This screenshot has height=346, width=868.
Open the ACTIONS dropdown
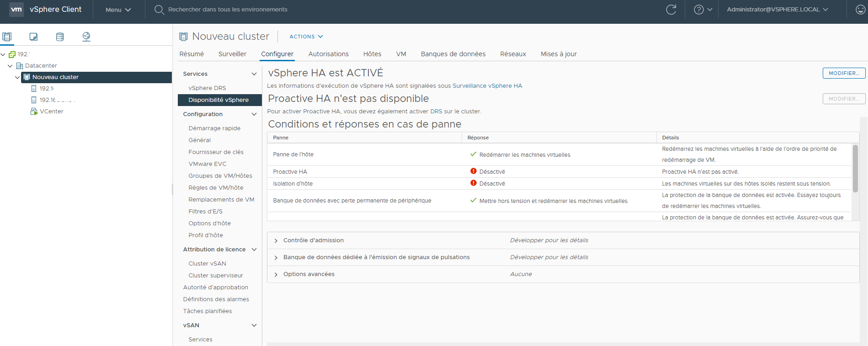tap(306, 37)
